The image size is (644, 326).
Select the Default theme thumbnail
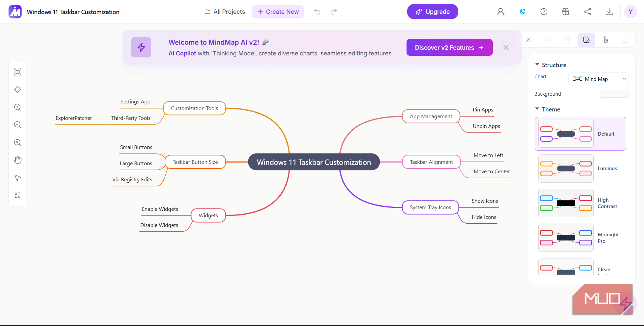coord(566,134)
